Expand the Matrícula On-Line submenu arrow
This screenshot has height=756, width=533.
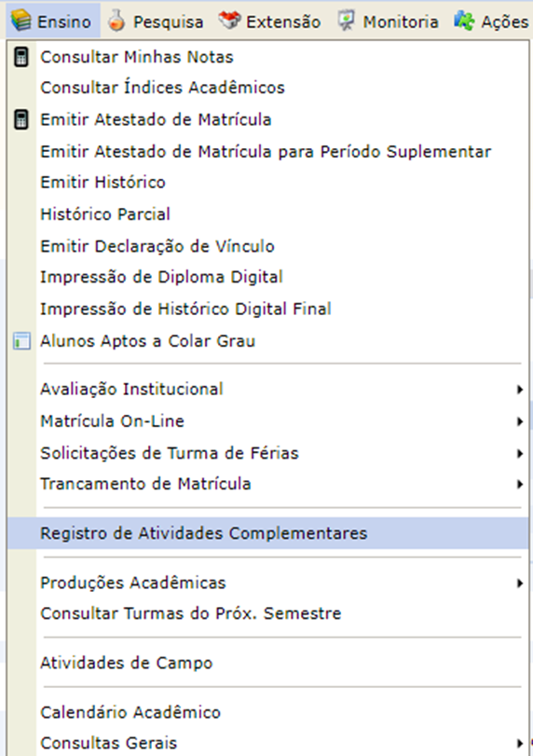pyautogui.click(x=520, y=421)
